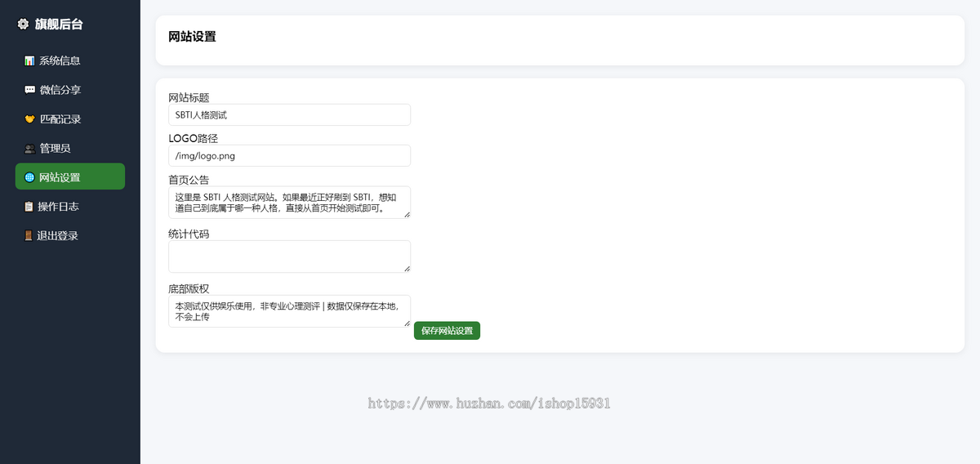Log out via 退出登录
Viewport: 980px width, 464px height.
pyautogui.click(x=70, y=236)
